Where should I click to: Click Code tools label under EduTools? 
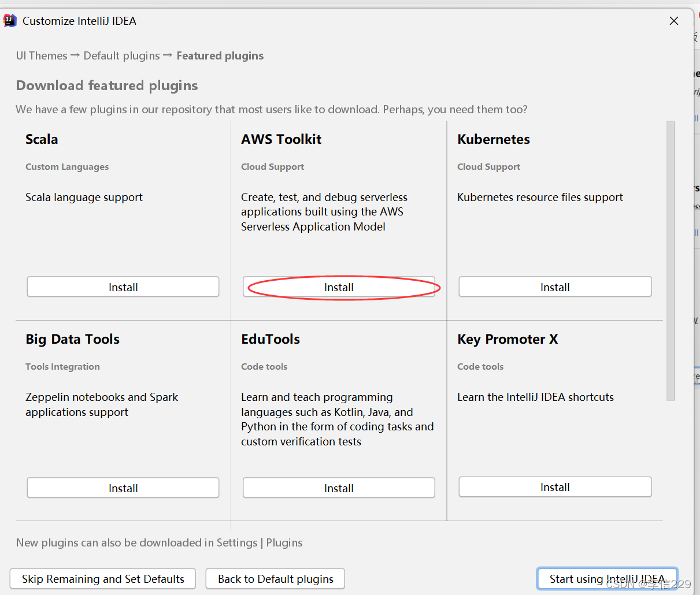[264, 366]
